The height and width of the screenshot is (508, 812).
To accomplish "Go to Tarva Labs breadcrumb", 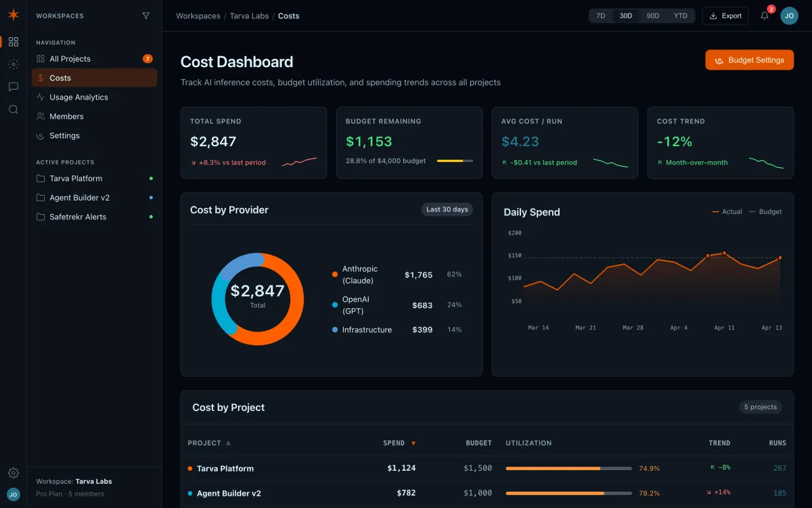I will click(x=250, y=16).
